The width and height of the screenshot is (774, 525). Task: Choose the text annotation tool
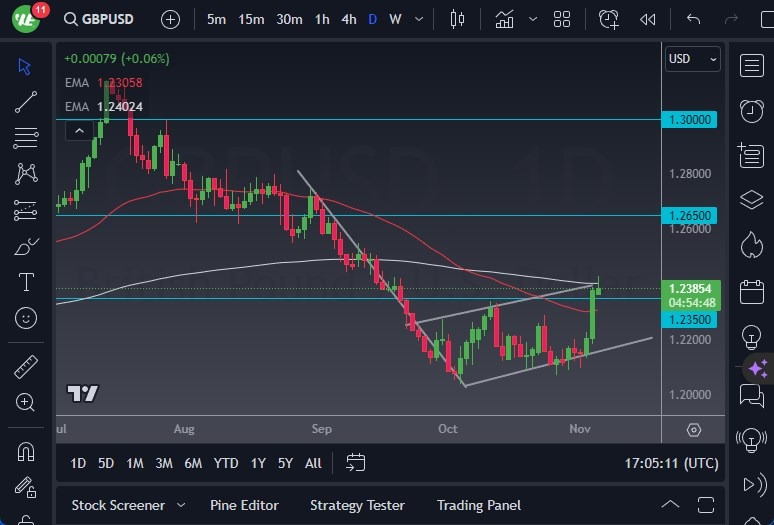tap(26, 282)
